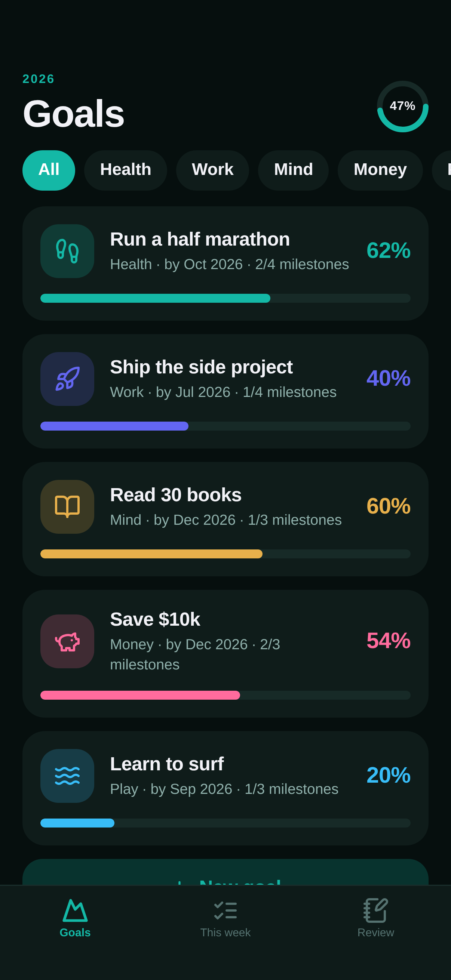Screen dimensions: 451x980
Task: Open the Save $10k goal title
Action: click(x=155, y=619)
